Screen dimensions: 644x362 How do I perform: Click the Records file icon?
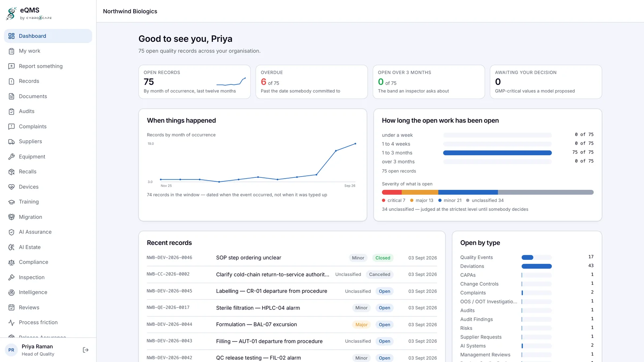pyautogui.click(x=11, y=81)
